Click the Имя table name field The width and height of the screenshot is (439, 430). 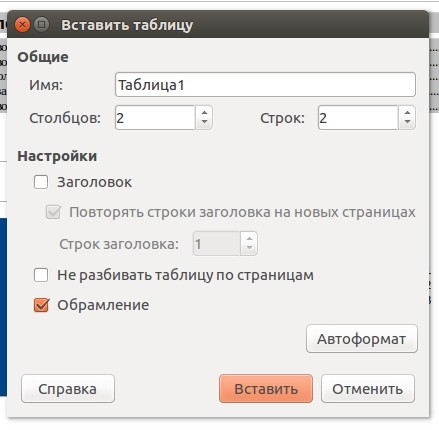(265, 85)
